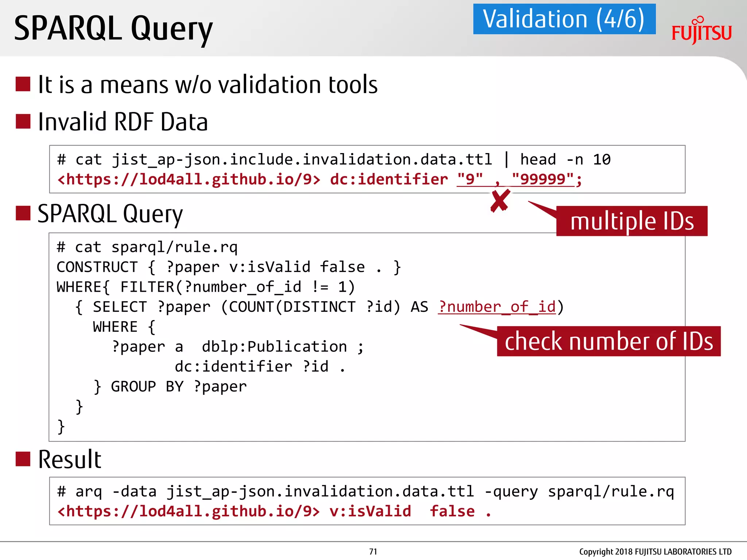Click the 'arq -data jist_ap-json.invalidation.data.ttl' command line
The height and width of the screenshot is (560, 747).
[x=365, y=492]
